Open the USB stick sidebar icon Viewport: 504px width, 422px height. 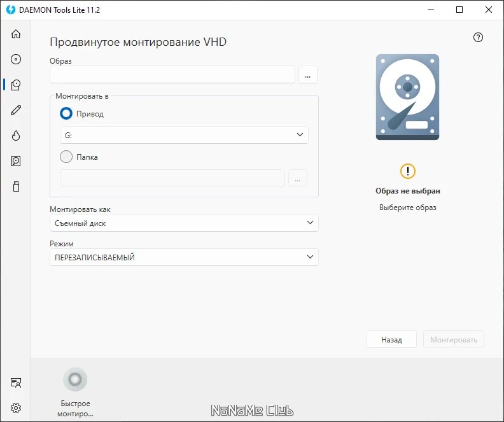pos(16,186)
